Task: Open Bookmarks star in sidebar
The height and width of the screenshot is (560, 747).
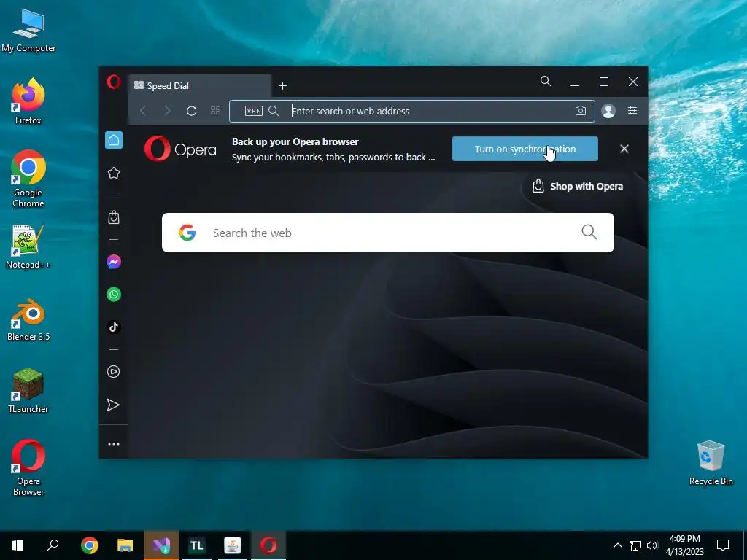Action: click(113, 173)
